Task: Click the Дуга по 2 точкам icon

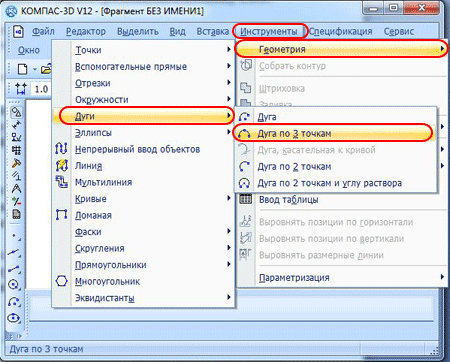Action: [x=244, y=166]
